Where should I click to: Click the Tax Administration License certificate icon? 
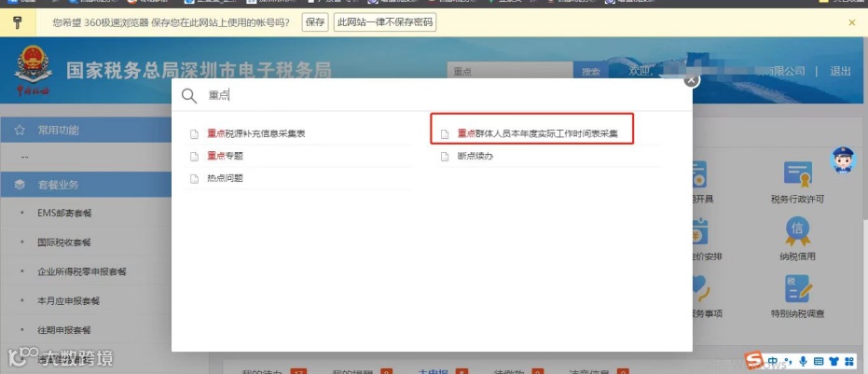pyautogui.click(x=798, y=174)
